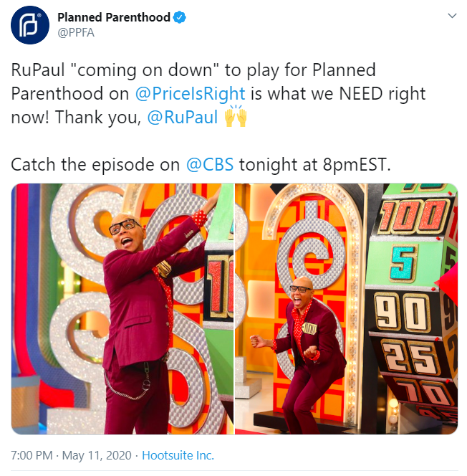Open the Planned Parenthood display name

point(114,17)
